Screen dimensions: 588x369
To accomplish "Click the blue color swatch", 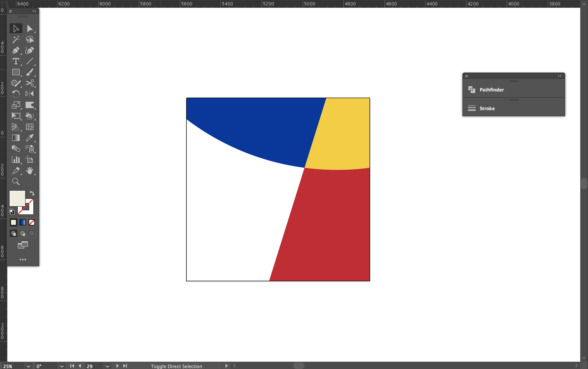I will [x=22, y=222].
